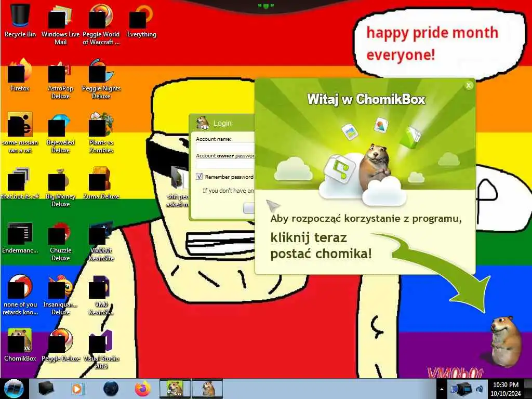Viewport: 532px width, 399px height.
Task: Open the black folder taskbar icon
Action: [x=46, y=389]
